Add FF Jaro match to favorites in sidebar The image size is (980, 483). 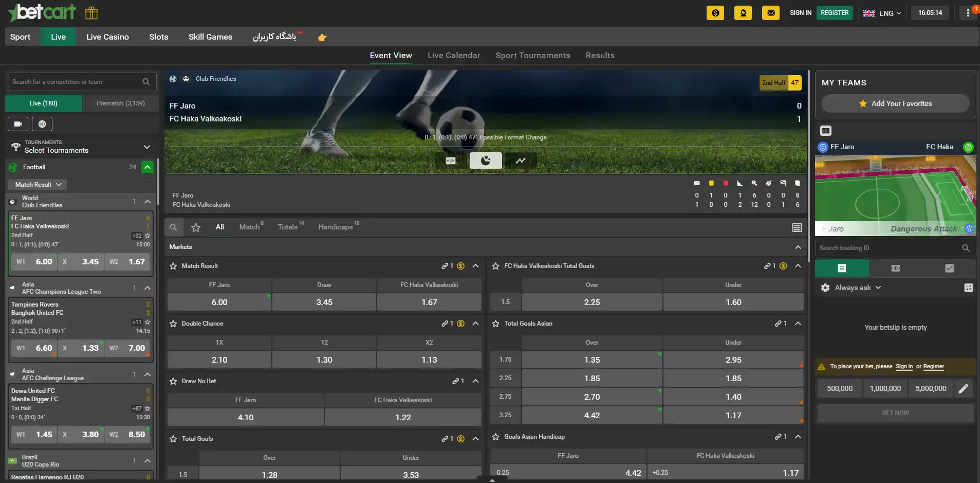[147, 236]
